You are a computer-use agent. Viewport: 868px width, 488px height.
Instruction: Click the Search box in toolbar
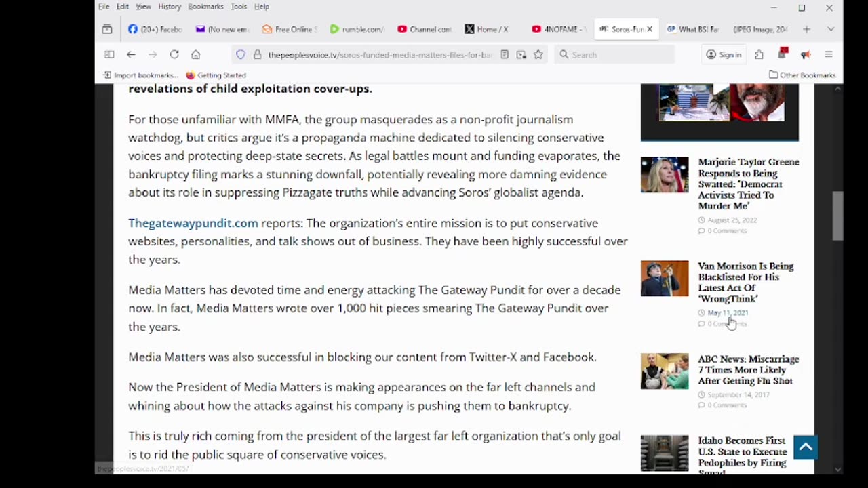click(615, 54)
